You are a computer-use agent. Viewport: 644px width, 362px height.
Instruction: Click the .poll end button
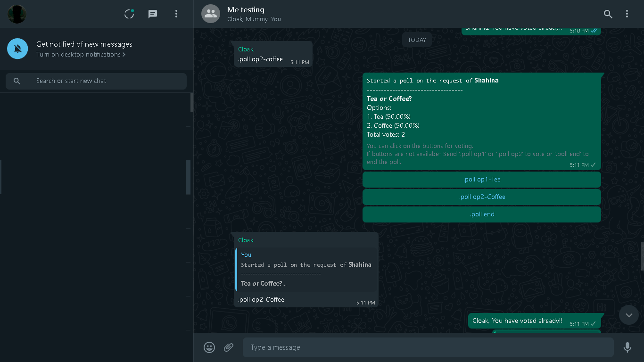(482, 214)
